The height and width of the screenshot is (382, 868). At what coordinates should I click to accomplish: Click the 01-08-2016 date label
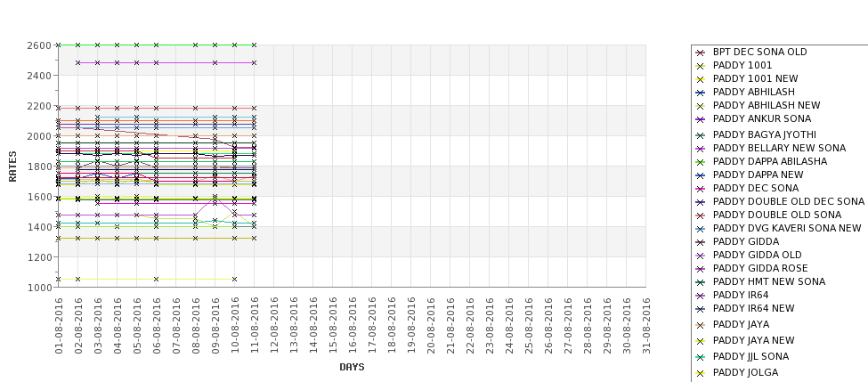59,326
